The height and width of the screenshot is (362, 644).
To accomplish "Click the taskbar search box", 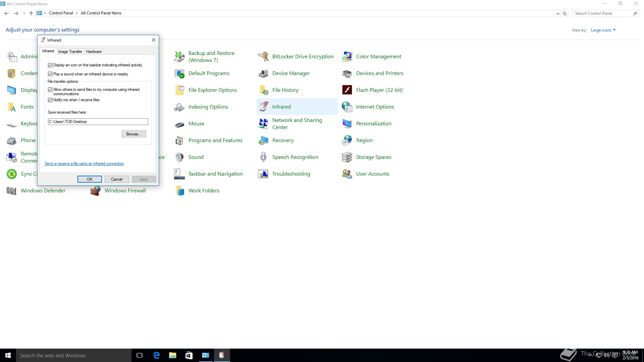I will tap(74, 355).
